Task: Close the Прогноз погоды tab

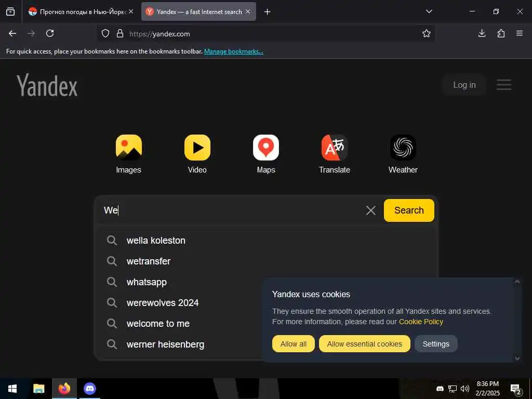Action: 131,11
